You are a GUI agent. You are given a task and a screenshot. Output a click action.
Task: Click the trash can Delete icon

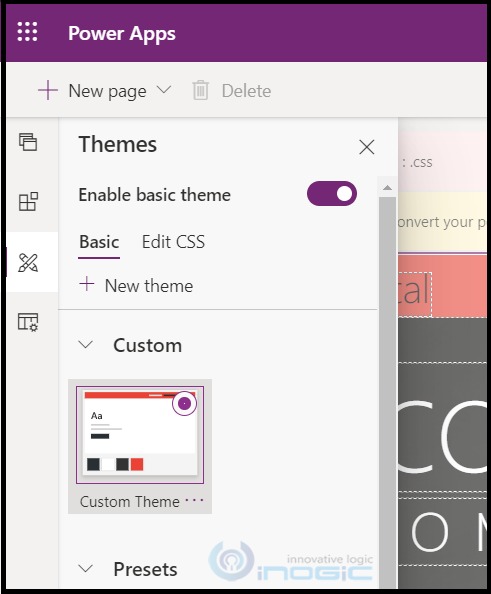200,91
